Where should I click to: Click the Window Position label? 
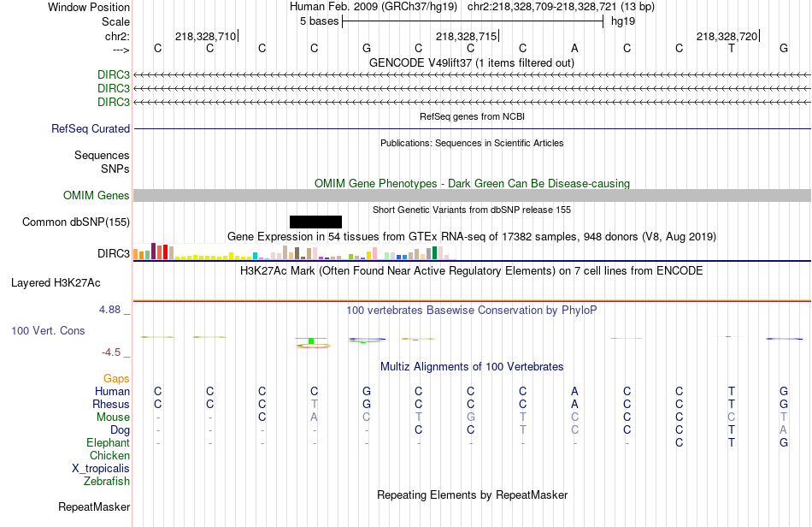coord(89,7)
